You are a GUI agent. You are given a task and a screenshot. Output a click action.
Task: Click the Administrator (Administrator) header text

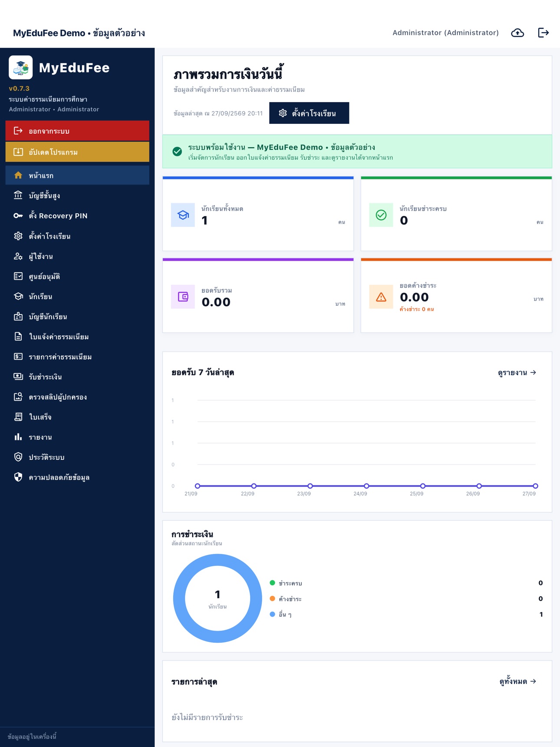(x=445, y=33)
